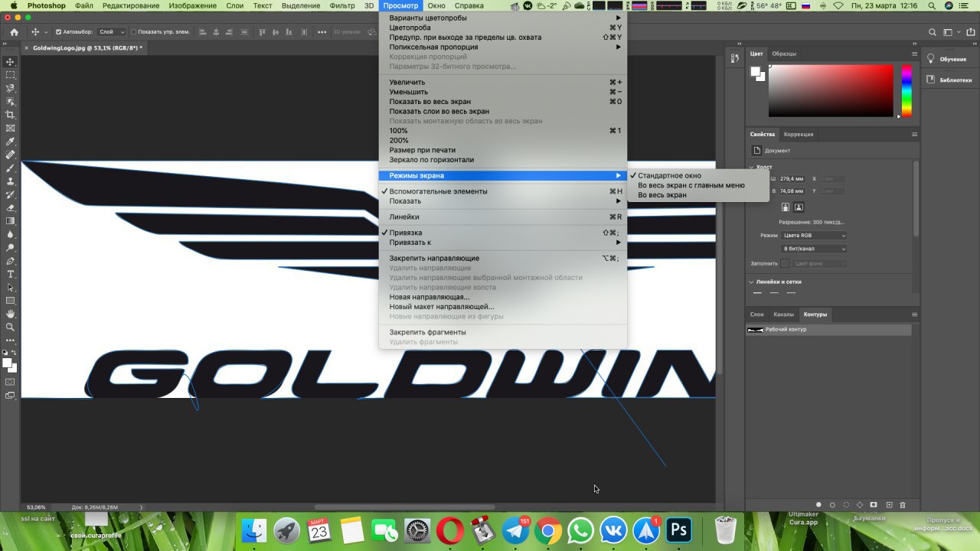This screenshot has width=980, height=551.
Task: Open the Окно menu
Action: pyautogui.click(x=436, y=5)
